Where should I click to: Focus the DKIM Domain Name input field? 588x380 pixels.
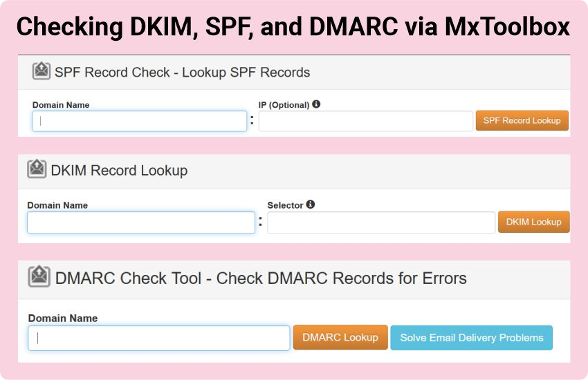(x=141, y=222)
